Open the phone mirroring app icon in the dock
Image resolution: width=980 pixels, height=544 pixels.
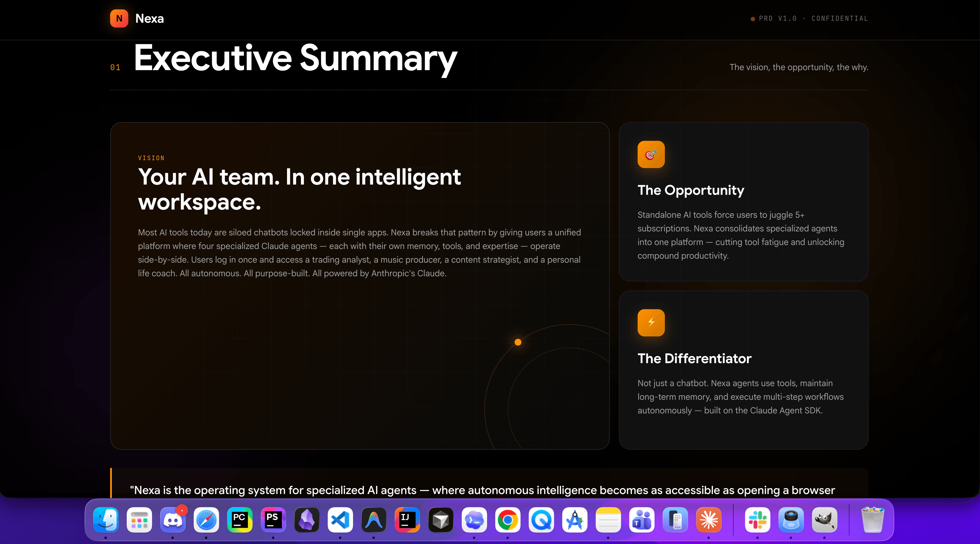click(675, 520)
